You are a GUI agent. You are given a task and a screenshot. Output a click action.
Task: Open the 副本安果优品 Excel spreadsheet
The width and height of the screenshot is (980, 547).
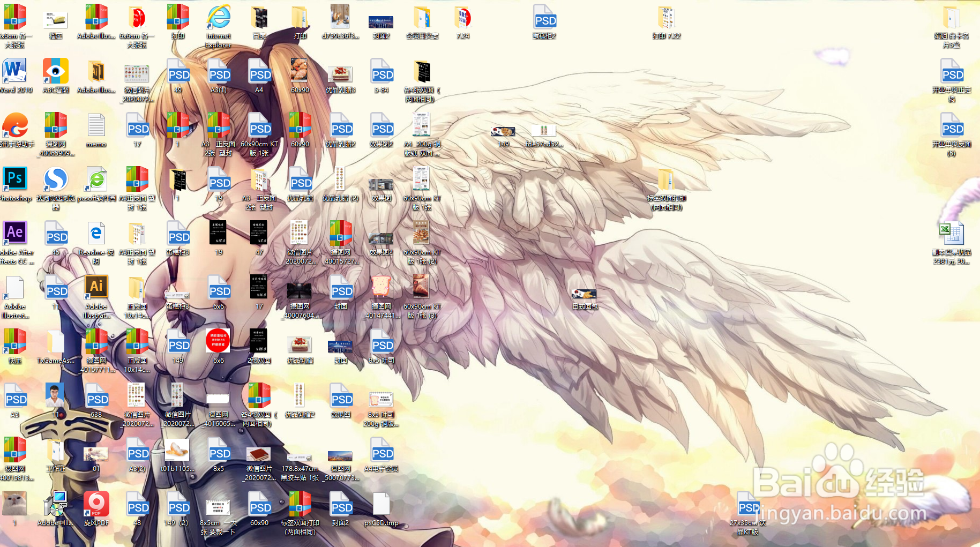tap(952, 243)
